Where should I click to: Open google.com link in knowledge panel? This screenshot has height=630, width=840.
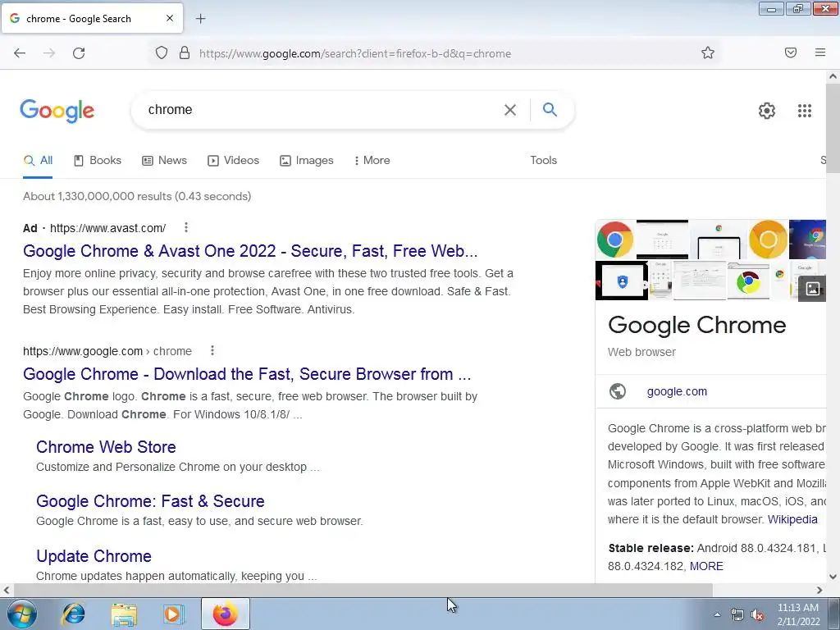[677, 391]
